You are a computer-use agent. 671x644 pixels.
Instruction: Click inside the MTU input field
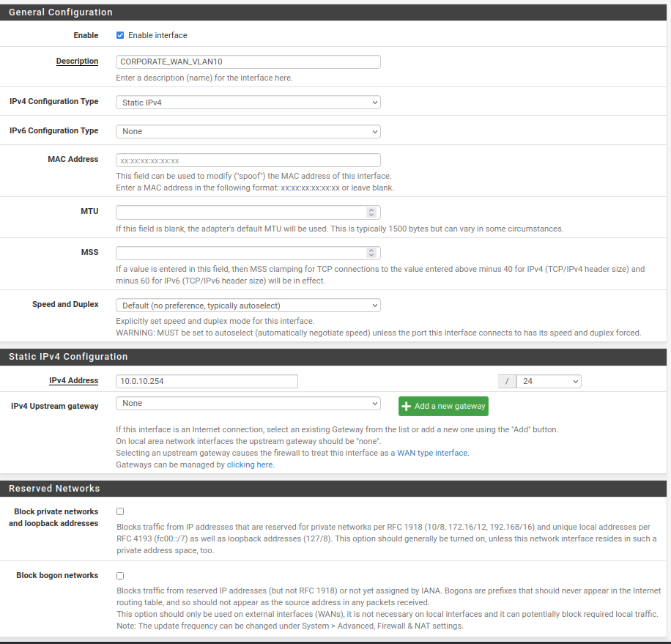point(240,212)
